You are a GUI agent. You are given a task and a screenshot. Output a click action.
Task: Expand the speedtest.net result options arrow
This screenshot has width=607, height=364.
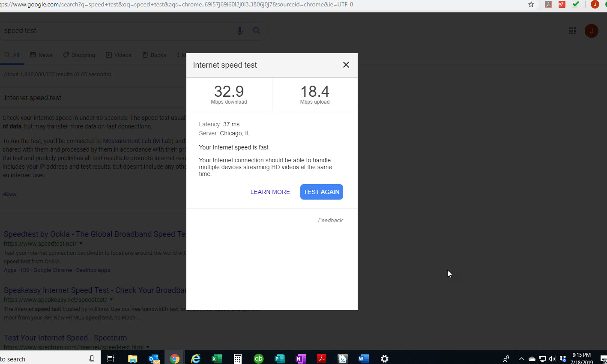(x=81, y=244)
